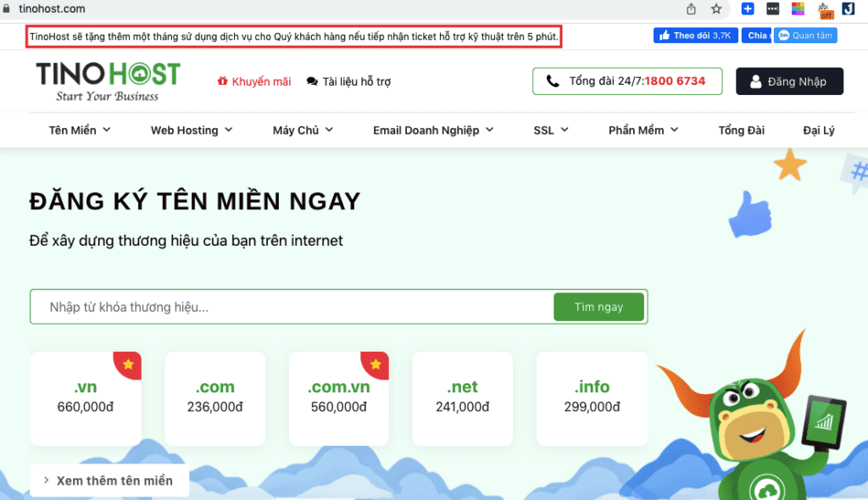
Task: Click the gift icon beside Khuyến mãi
Action: tap(223, 81)
